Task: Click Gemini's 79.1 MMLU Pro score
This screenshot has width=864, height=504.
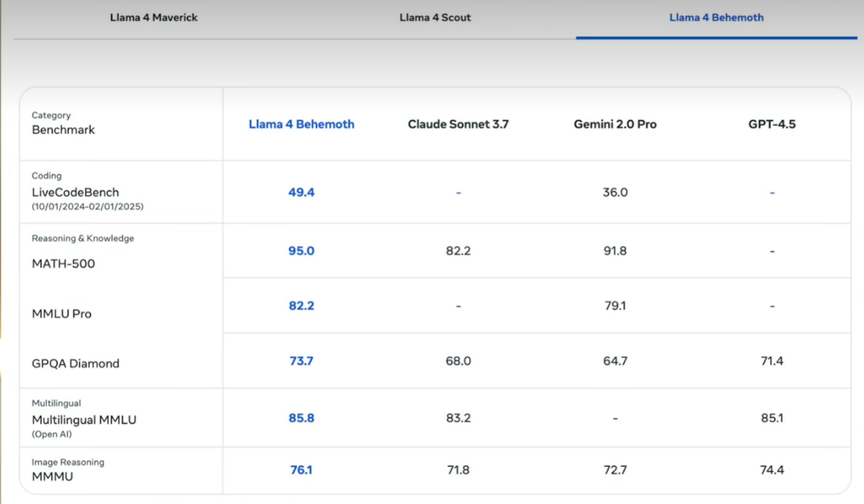Action: point(615,306)
